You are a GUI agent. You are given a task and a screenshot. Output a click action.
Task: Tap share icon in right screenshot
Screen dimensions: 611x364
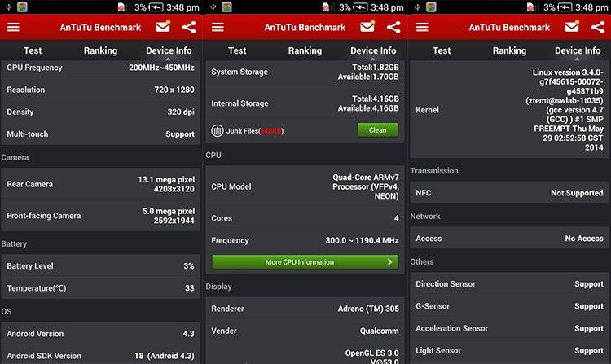pos(599,27)
